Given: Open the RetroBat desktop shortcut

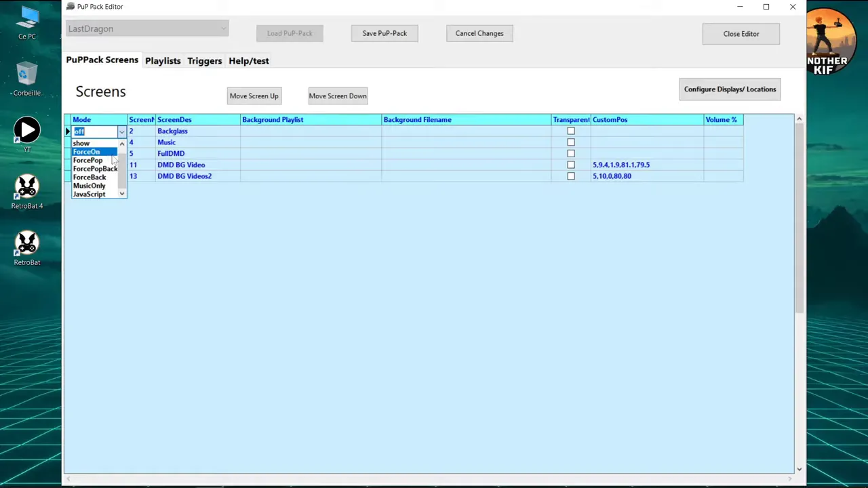Looking at the screenshot, I should click(27, 248).
